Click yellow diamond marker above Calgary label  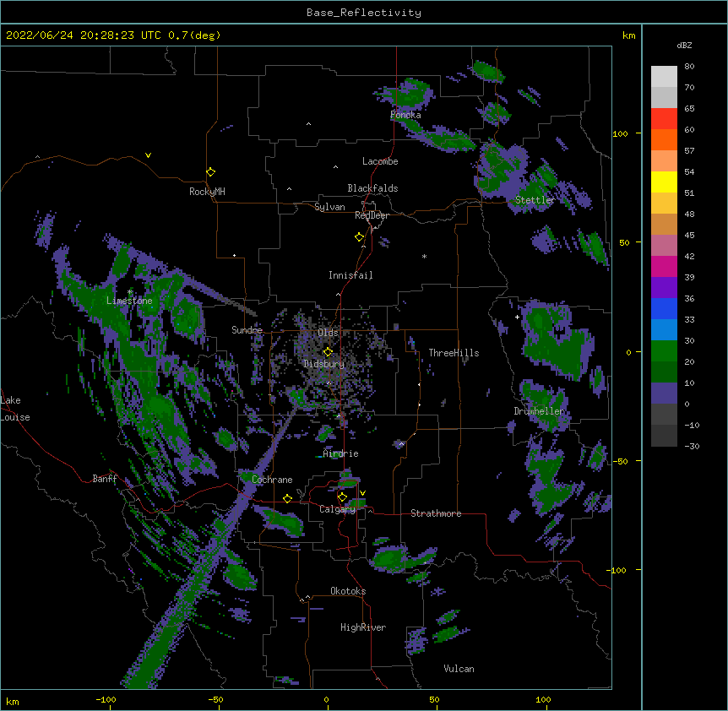coord(342,497)
